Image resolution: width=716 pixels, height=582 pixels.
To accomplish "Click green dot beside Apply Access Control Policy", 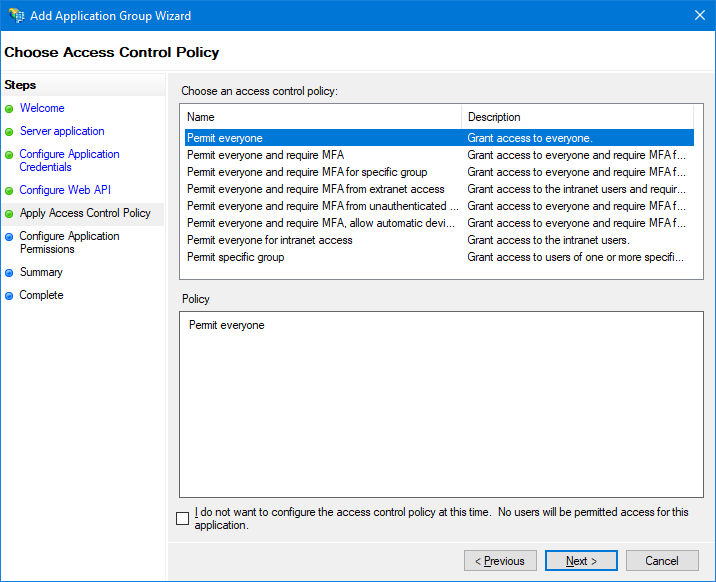I will [9, 214].
